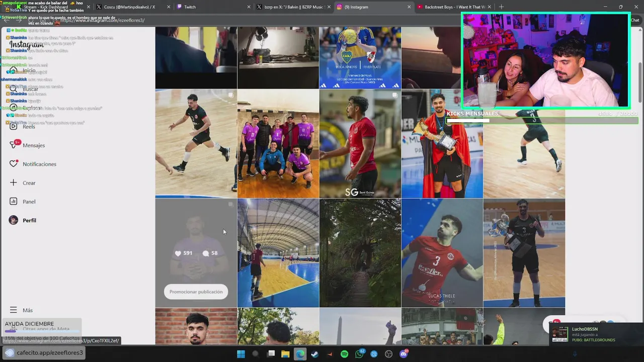Click the Windows search taskbar icon
The width and height of the screenshot is (644, 362).
tap(256, 354)
